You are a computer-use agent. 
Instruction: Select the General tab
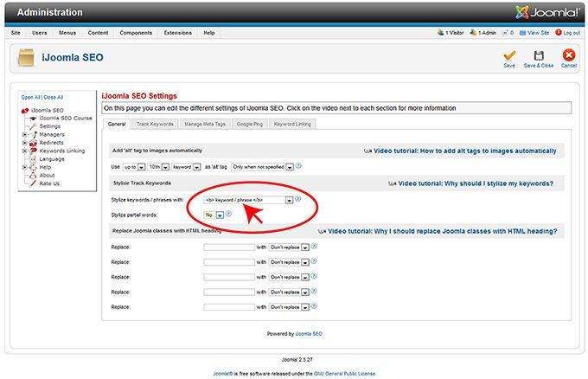[x=117, y=125]
